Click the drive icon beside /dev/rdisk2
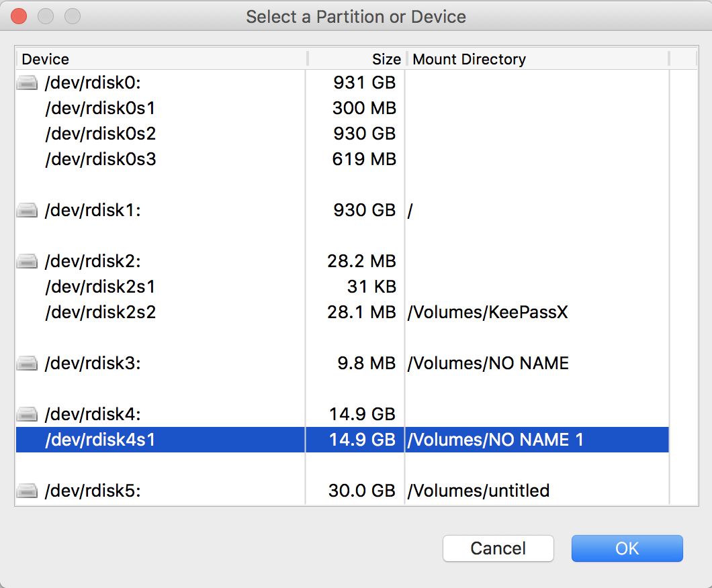The width and height of the screenshot is (712, 588). point(27,262)
